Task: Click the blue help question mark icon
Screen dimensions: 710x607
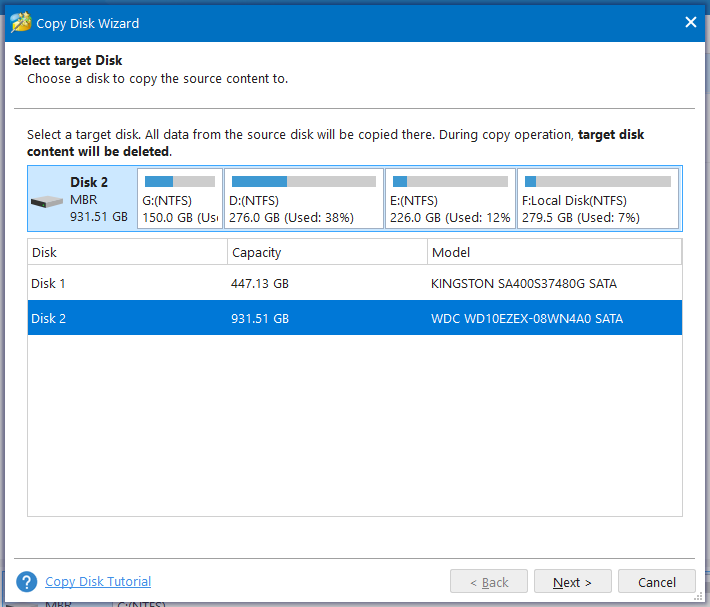Action: [27, 582]
